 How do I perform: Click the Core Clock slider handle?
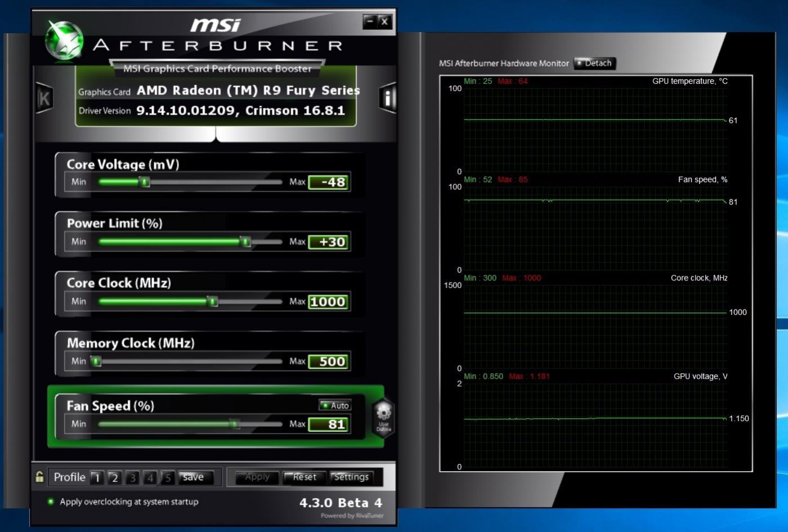212,301
